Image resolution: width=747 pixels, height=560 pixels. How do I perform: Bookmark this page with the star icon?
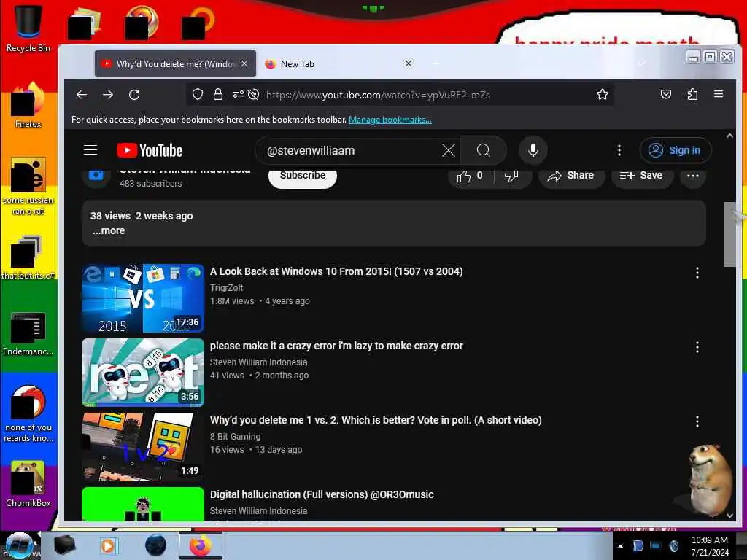(x=602, y=95)
